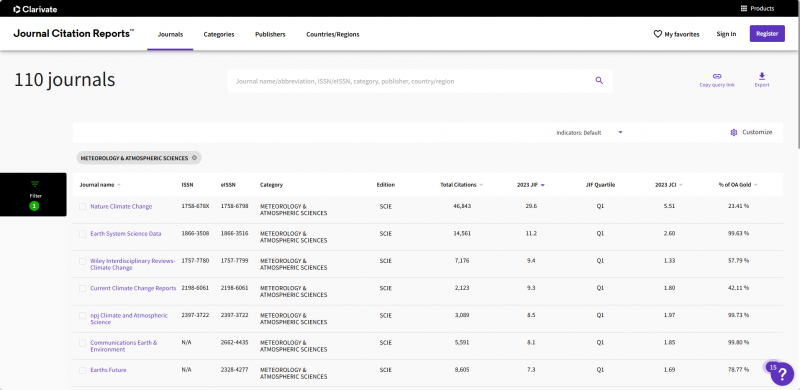Screen dimensions: 800x390
Task: Toggle sort arrow on 2023 JIF column
Action: tap(542, 185)
